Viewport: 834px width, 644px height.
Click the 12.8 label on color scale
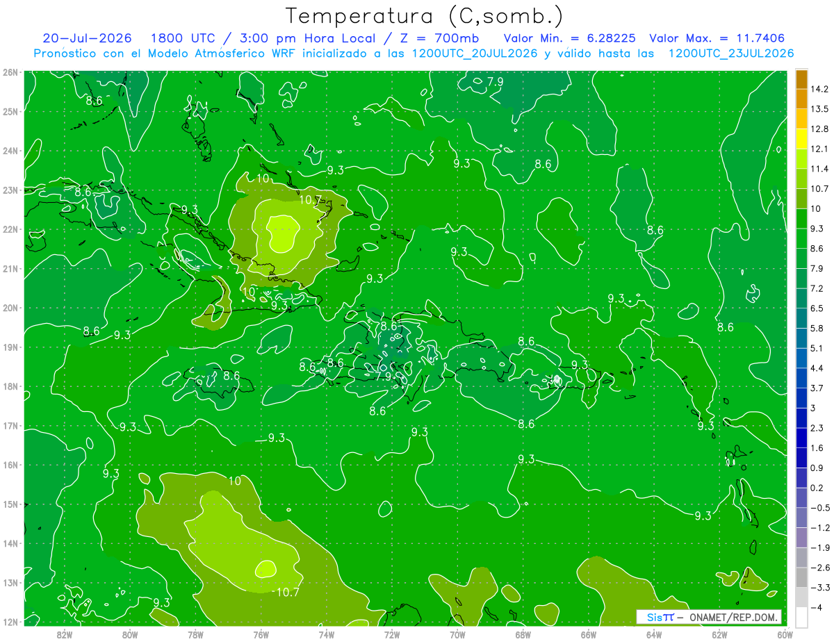(x=819, y=129)
